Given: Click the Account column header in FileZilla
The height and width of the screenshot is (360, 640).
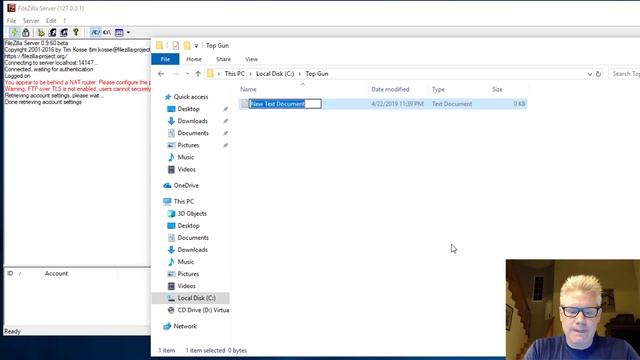Looking at the screenshot, I should pyautogui.click(x=56, y=273).
